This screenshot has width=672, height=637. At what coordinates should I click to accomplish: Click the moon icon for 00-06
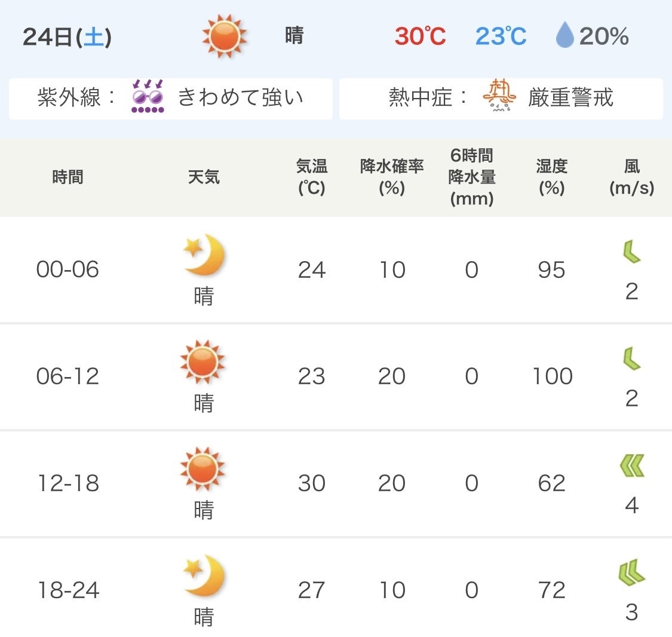point(204,255)
